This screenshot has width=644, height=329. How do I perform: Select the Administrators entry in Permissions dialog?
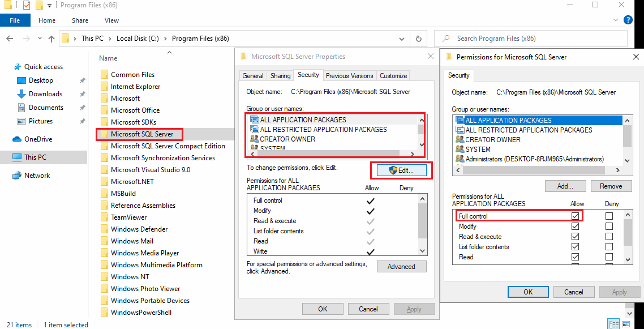click(535, 159)
